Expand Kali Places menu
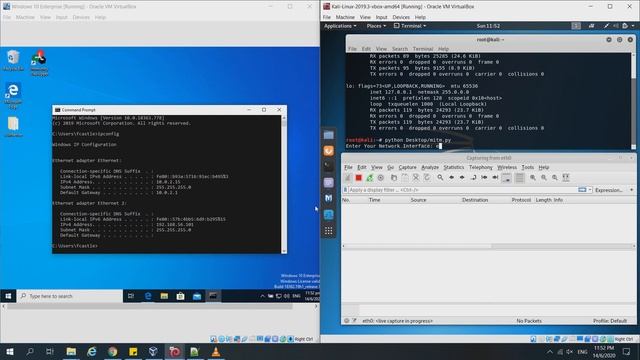The width and height of the screenshot is (640, 360). [376, 26]
